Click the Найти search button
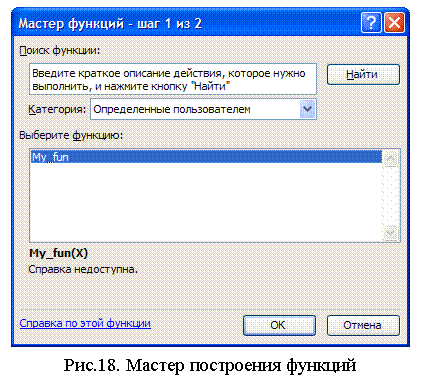This screenshot has width=422, height=390. tap(363, 74)
